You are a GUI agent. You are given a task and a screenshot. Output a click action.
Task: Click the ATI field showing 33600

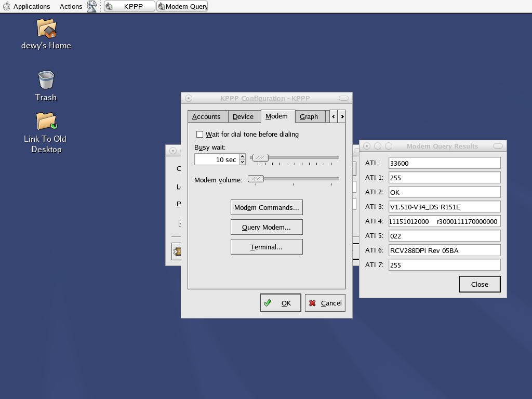point(445,163)
